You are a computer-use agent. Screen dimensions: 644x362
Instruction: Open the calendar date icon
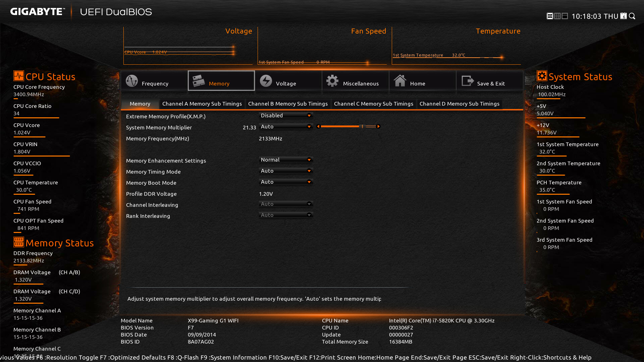(624, 16)
